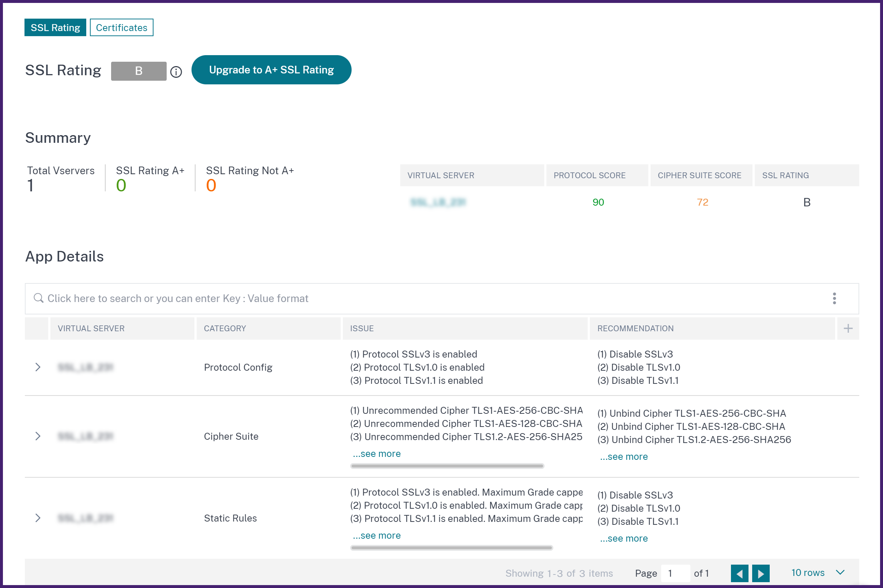Click the SSL Rating Not A+ count
This screenshot has width=883, height=588.
(x=211, y=185)
